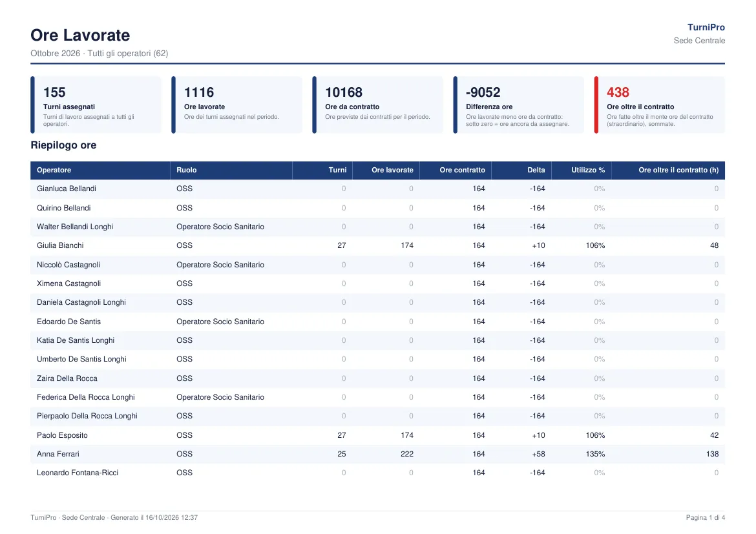The height and width of the screenshot is (534, 756).
Task: Click the subtitle "Ottobre 2026 · Tutti gli operatori (62)"
Action: tap(100, 54)
